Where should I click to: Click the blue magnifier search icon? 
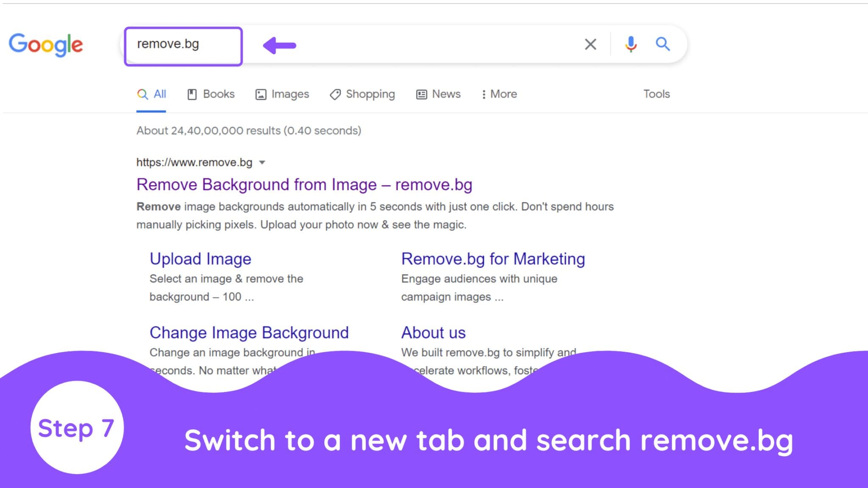pos(663,44)
